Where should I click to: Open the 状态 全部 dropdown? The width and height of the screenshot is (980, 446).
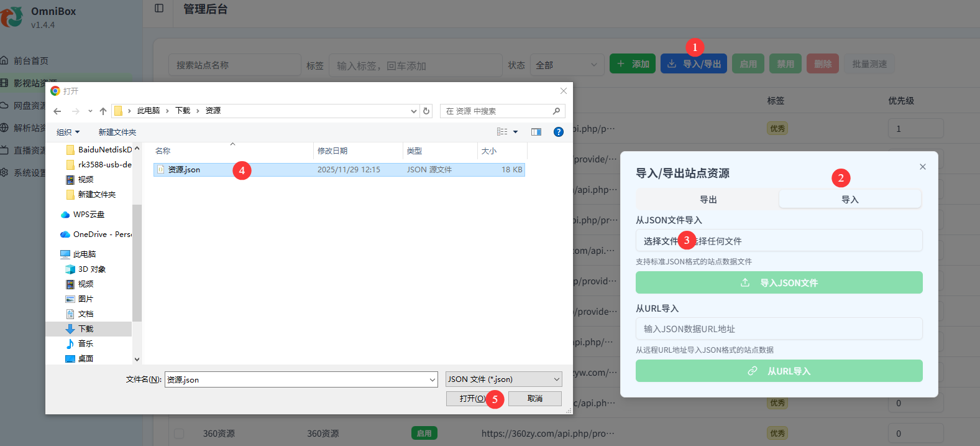point(567,65)
